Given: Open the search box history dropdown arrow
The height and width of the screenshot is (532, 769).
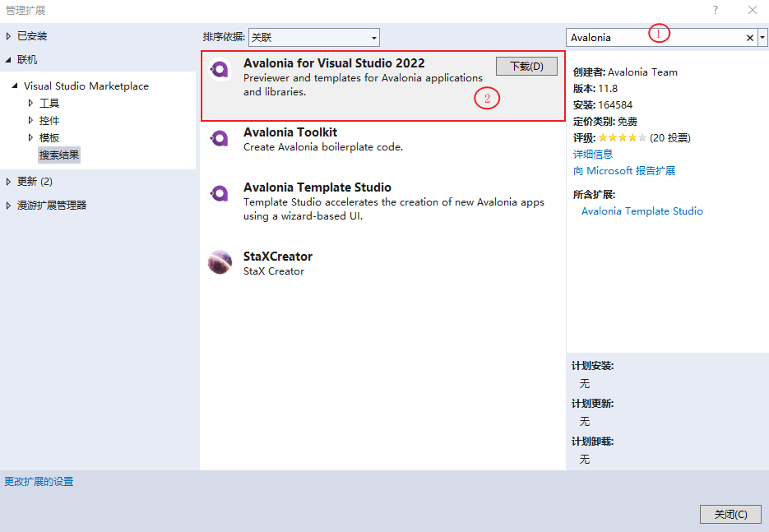Looking at the screenshot, I should tap(762, 38).
